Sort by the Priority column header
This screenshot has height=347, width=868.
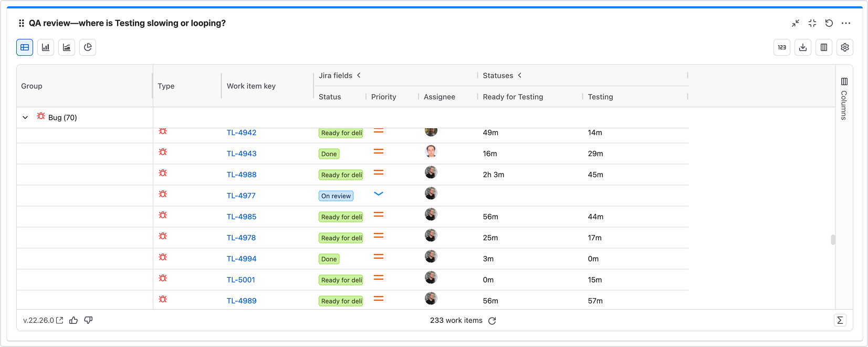384,97
